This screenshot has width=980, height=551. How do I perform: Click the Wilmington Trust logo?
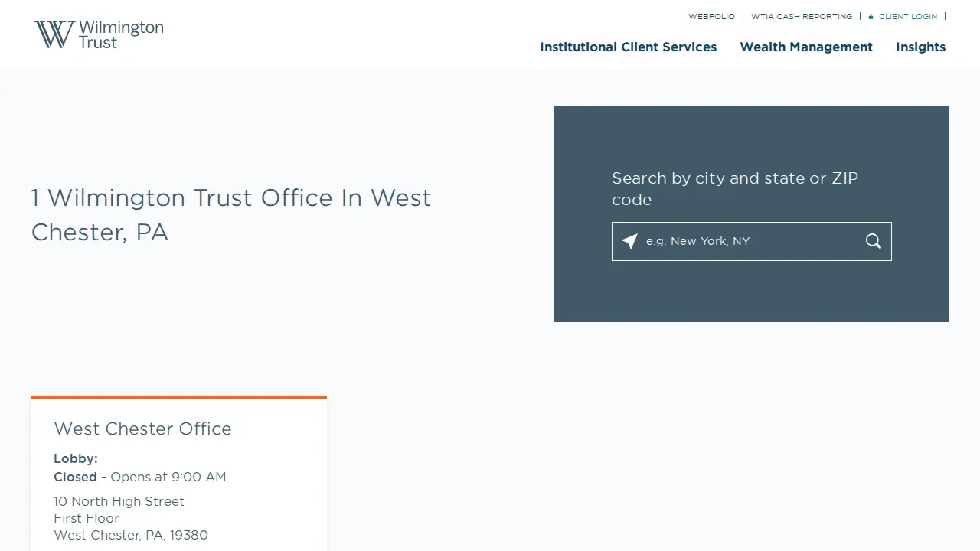99,34
